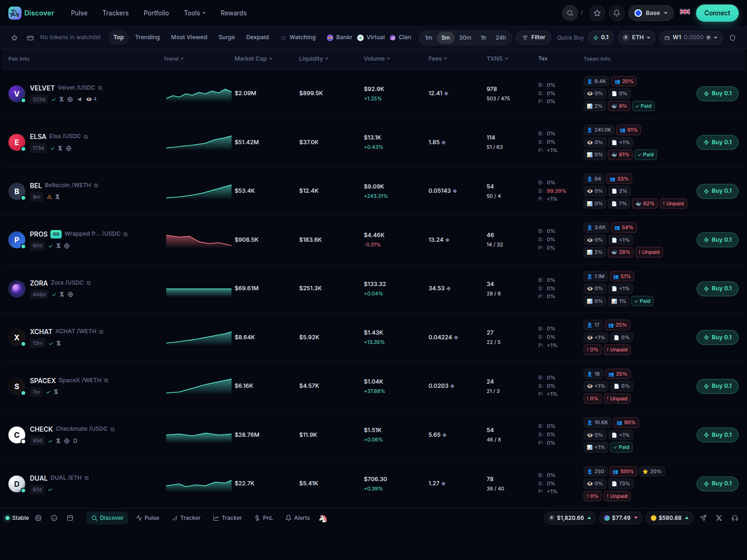Toggle Bankr launchpad filter
747x560 pixels.
(339, 37)
